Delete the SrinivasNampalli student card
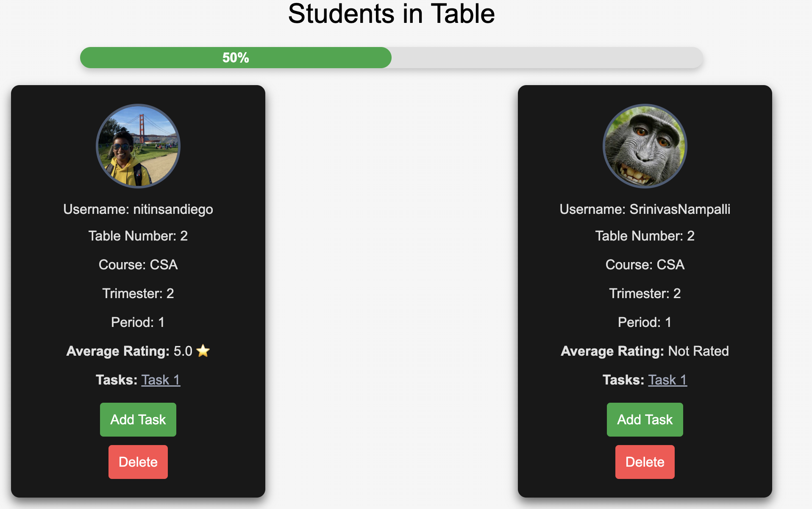The image size is (812, 509). (x=645, y=462)
